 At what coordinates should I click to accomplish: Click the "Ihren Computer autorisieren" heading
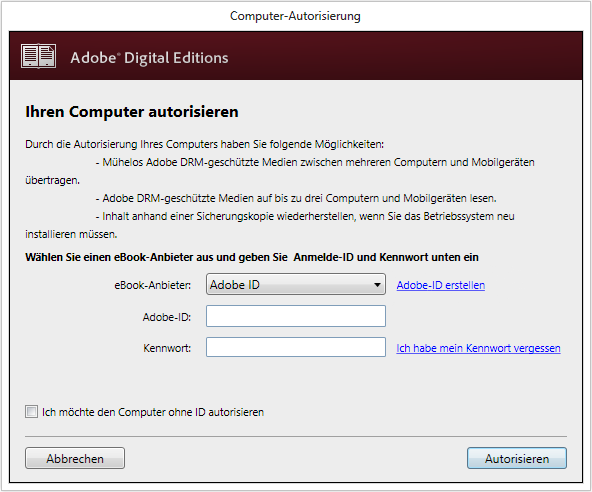[x=132, y=112]
